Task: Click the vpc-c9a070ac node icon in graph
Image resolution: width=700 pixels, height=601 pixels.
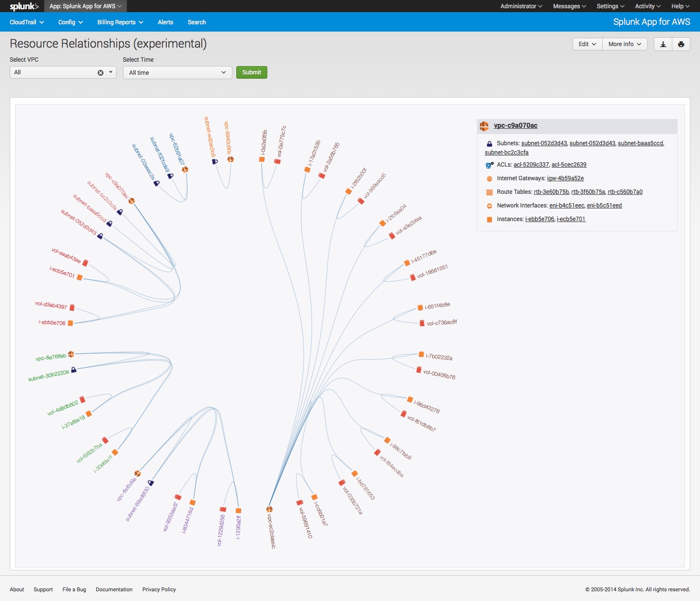Action: (x=131, y=201)
